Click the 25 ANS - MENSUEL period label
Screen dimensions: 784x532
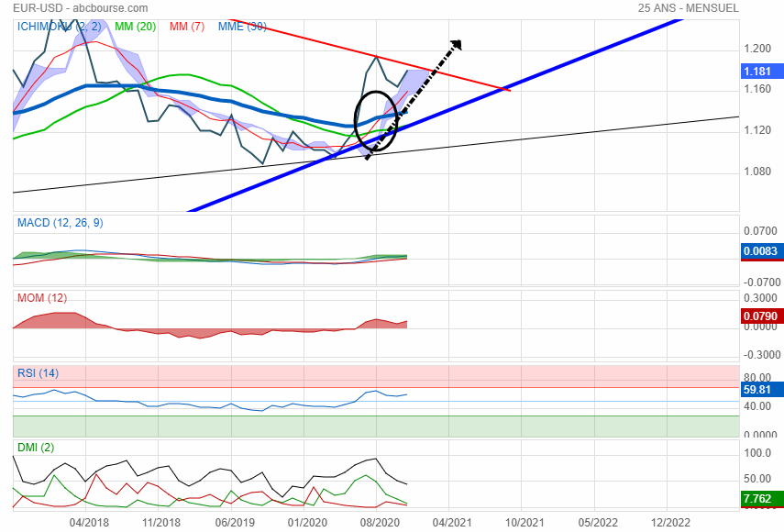(688, 8)
